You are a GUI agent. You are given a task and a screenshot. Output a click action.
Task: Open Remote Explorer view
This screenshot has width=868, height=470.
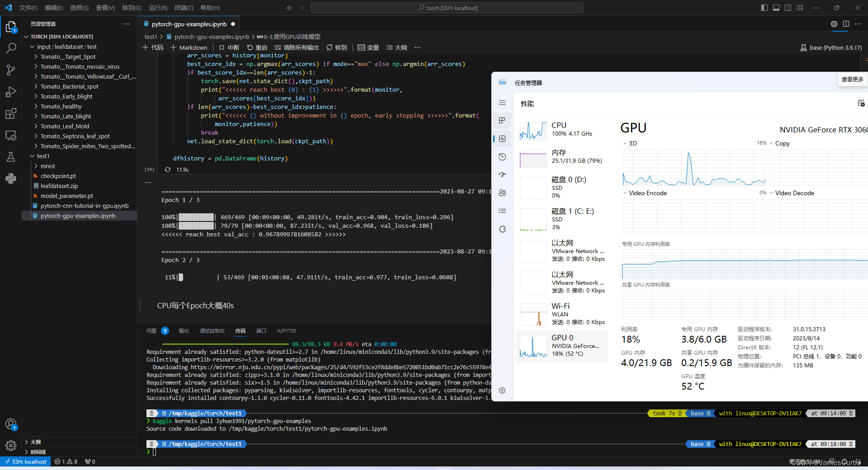click(x=11, y=135)
